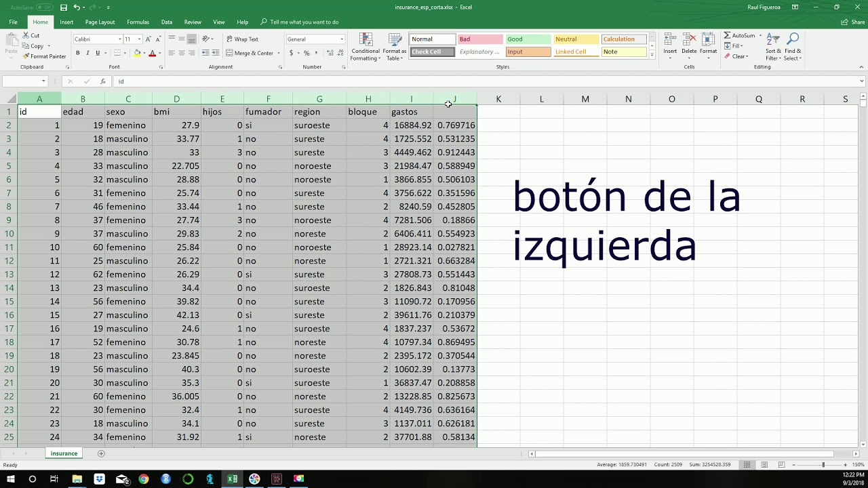Toggle Bold formatting
This screenshot has height=488, width=868.
click(77, 53)
